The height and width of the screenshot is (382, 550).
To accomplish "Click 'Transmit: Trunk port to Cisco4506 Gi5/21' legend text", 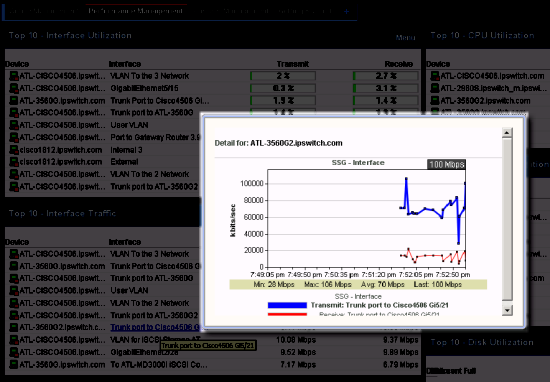I will (x=380, y=305).
